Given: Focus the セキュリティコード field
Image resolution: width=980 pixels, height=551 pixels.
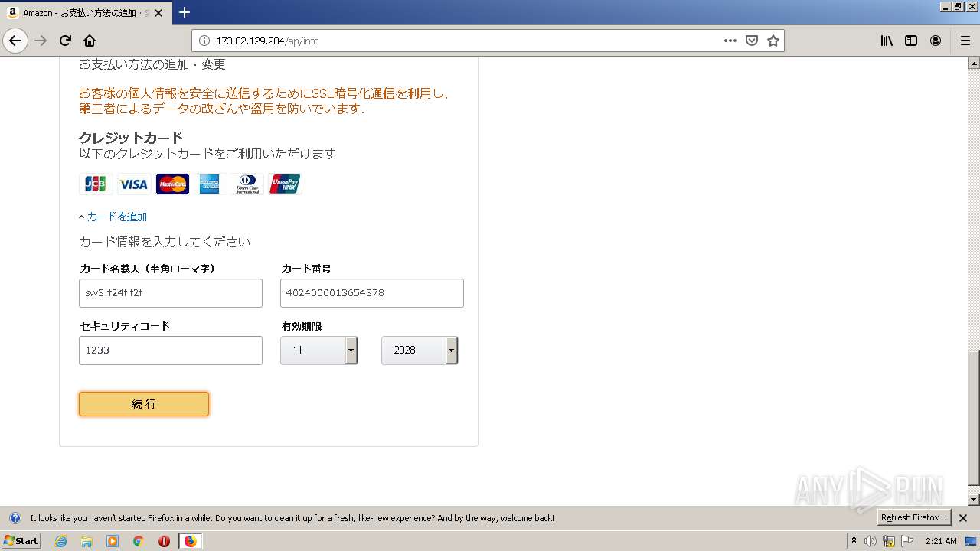Looking at the screenshot, I should 171,350.
